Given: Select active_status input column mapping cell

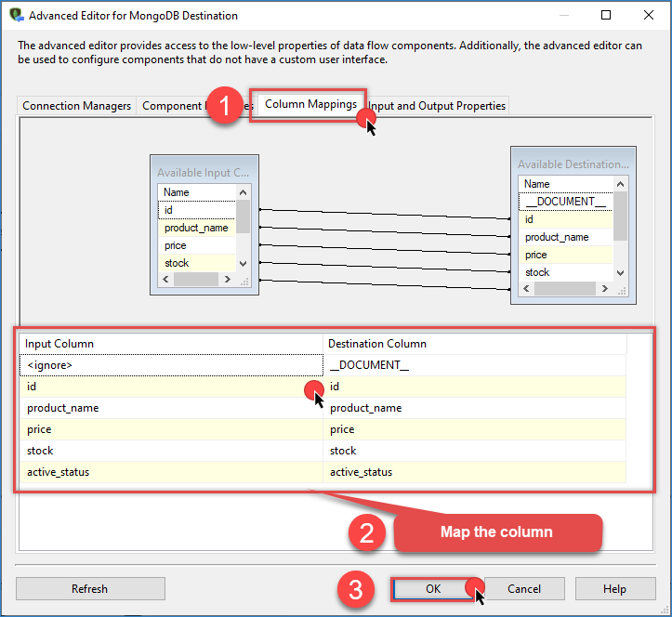Looking at the screenshot, I should pos(171,472).
